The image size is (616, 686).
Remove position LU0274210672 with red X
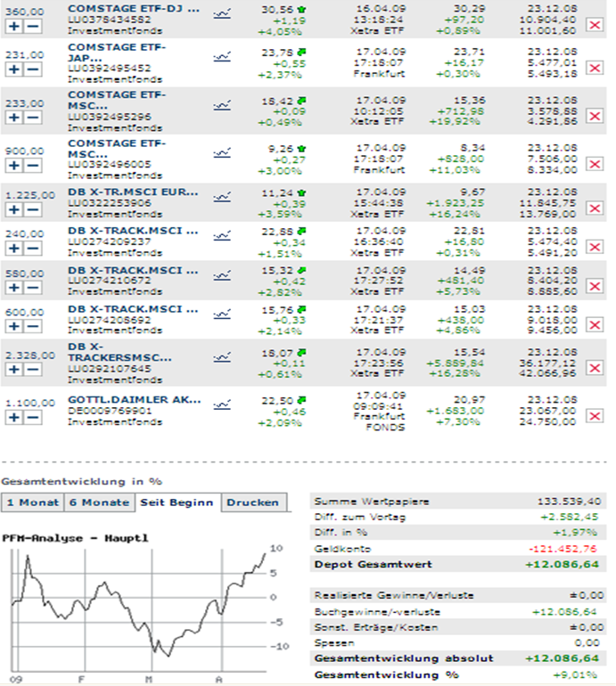coord(595,286)
